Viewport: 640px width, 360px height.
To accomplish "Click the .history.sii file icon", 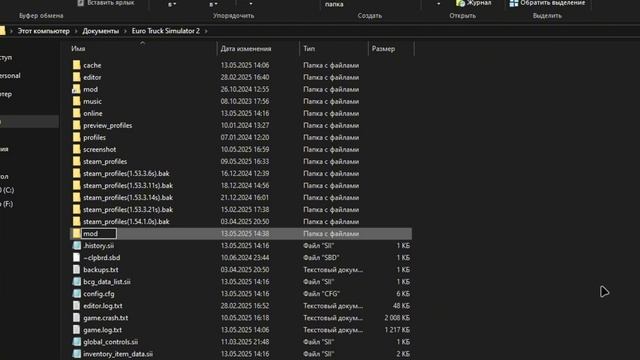I will tap(76, 245).
